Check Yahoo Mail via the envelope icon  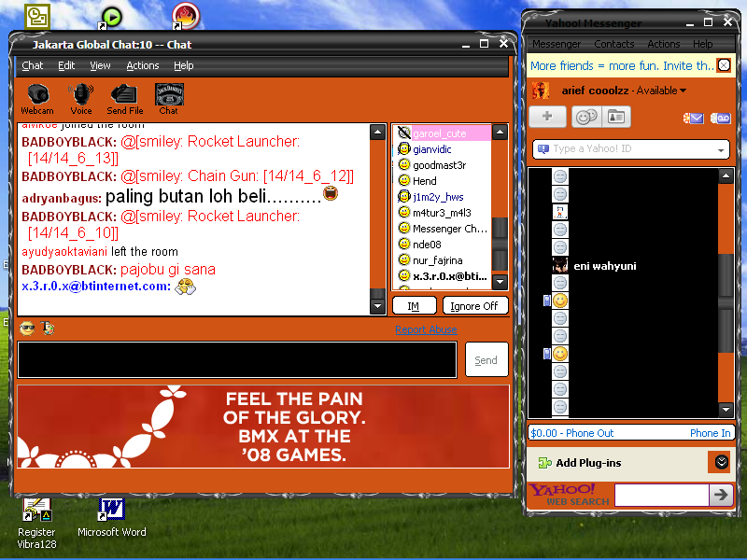click(693, 119)
